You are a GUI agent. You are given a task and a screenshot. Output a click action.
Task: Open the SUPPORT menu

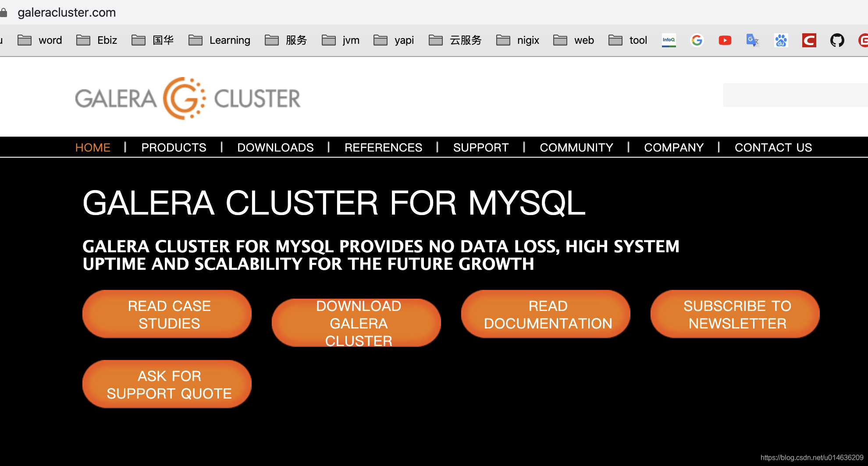[481, 148]
